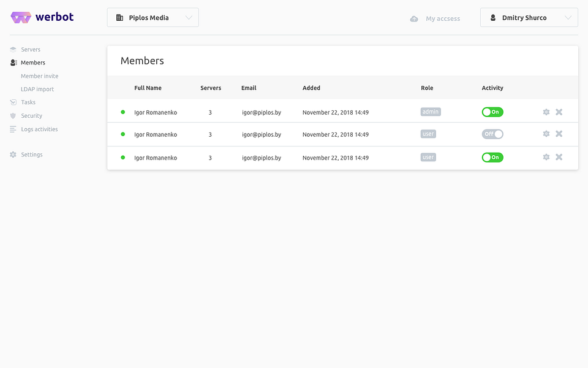Click the Role column header
This screenshot has width=588, height=368.
pyautogui.click(x=427, y=88)
